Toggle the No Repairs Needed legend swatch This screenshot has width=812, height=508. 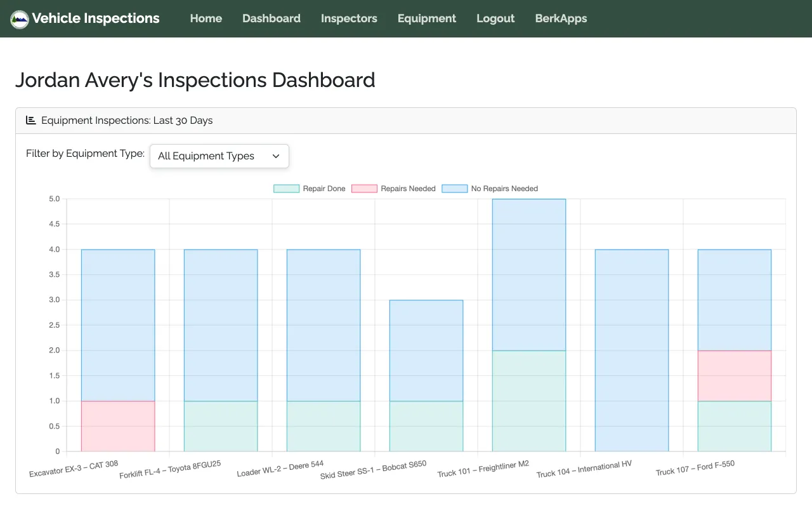(x=454, y=189)
